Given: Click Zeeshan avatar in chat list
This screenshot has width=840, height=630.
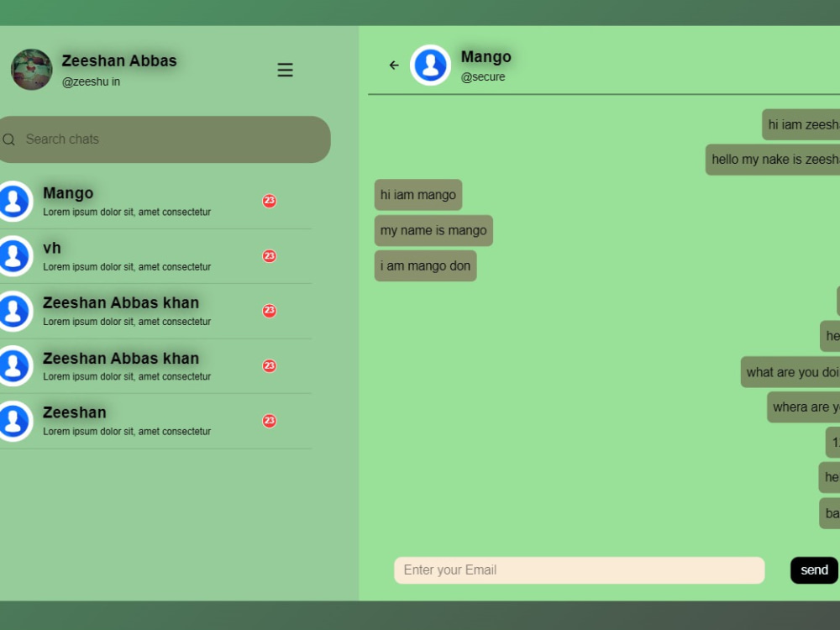Looking at the screenshot, I should tap(13, 421).
